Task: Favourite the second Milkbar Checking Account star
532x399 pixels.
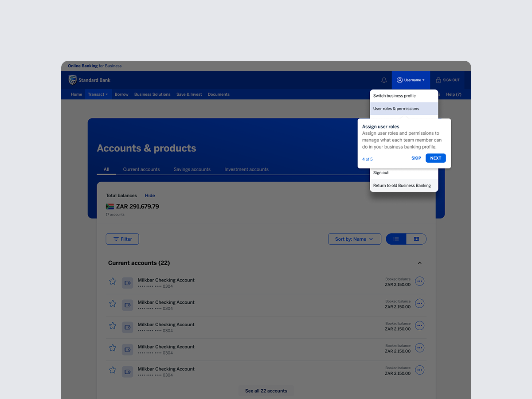Action: pos(113,304)
